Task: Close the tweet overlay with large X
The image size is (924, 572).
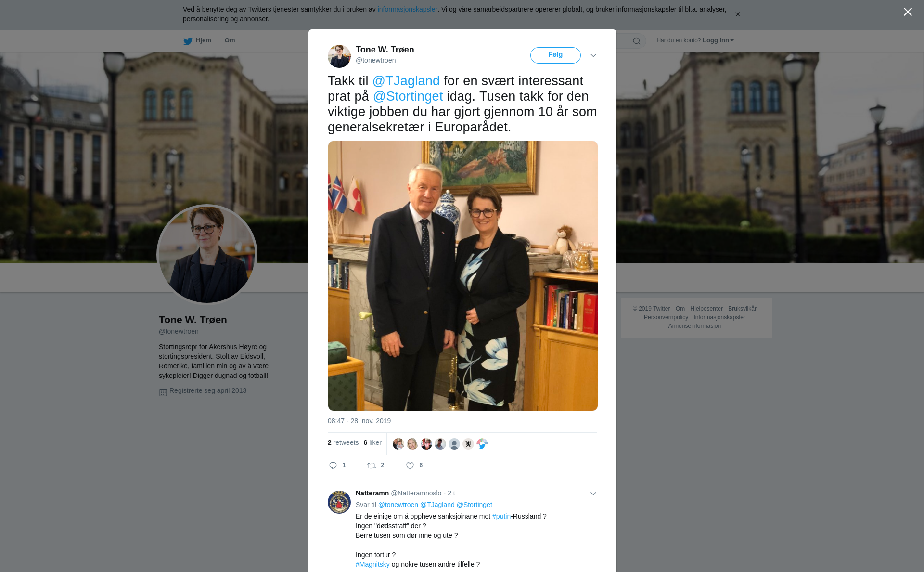Action: coord(908,12)
